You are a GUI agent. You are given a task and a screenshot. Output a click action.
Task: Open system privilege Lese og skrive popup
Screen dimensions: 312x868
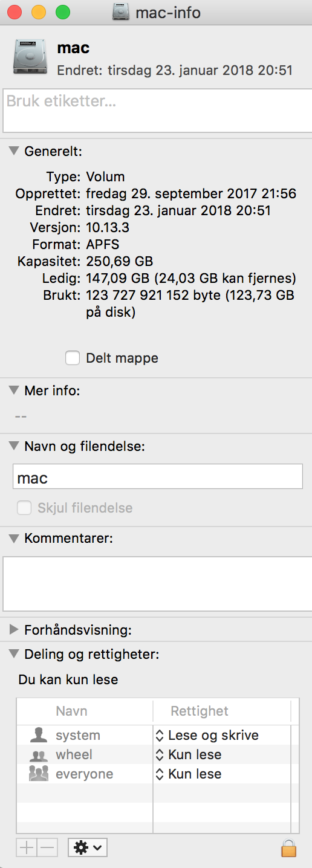pyautogui.click(x=207, y=735)
